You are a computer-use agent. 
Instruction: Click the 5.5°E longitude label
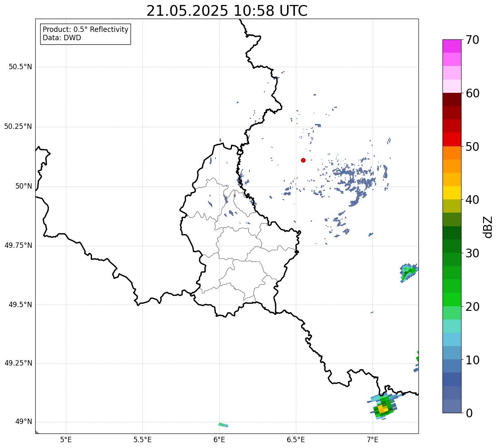coord(143,440)
